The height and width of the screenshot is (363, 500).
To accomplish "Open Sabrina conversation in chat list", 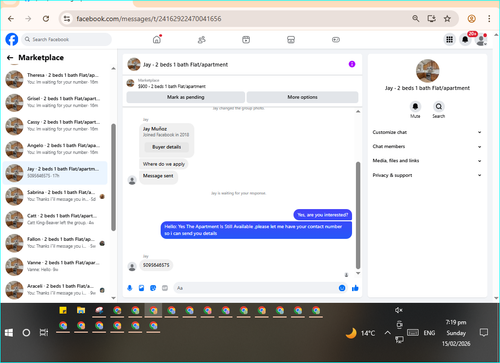I will click(55, 196).
